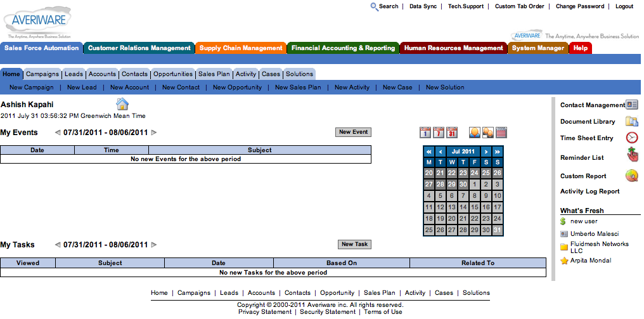Image resolution: width=644 pixels, height=319 pixels.
Task: Click New Campaign in the blue bar
Action: pyautogui.click(x=32, y=87)
